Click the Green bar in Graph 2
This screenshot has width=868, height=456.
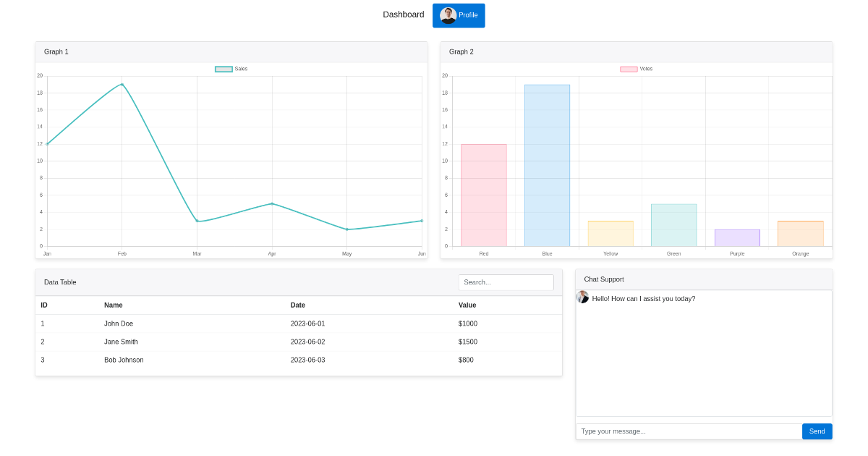(x=673, y=224)
